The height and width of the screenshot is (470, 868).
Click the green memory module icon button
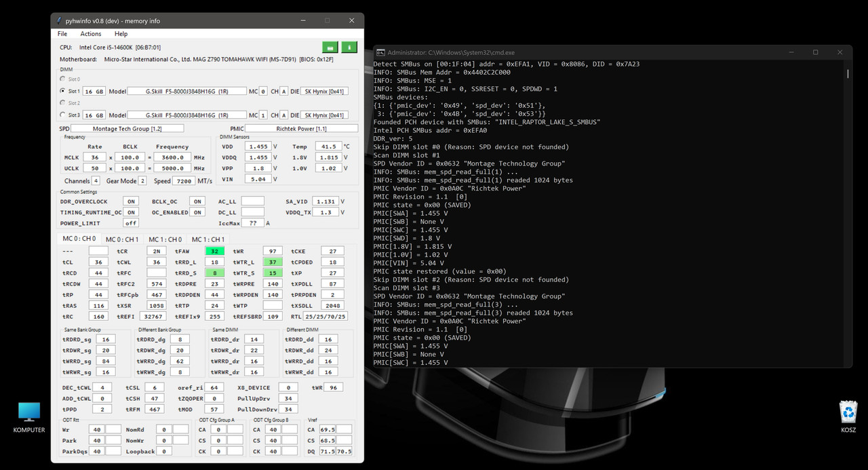[x=330, y=47]
